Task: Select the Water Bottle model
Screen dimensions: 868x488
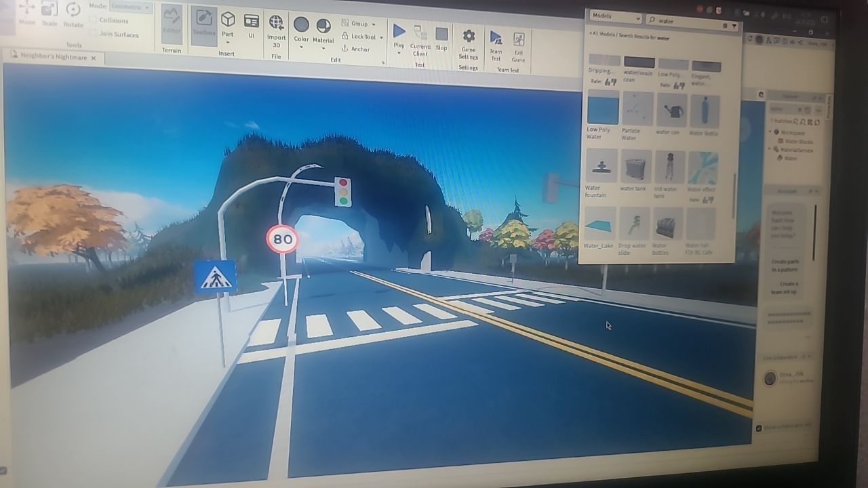Action: point(705,115)
